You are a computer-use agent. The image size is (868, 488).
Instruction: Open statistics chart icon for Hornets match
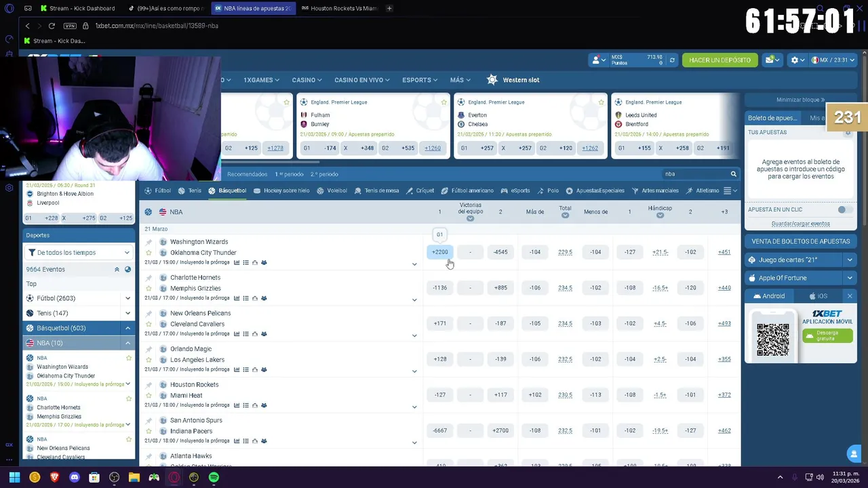[237, 298]
